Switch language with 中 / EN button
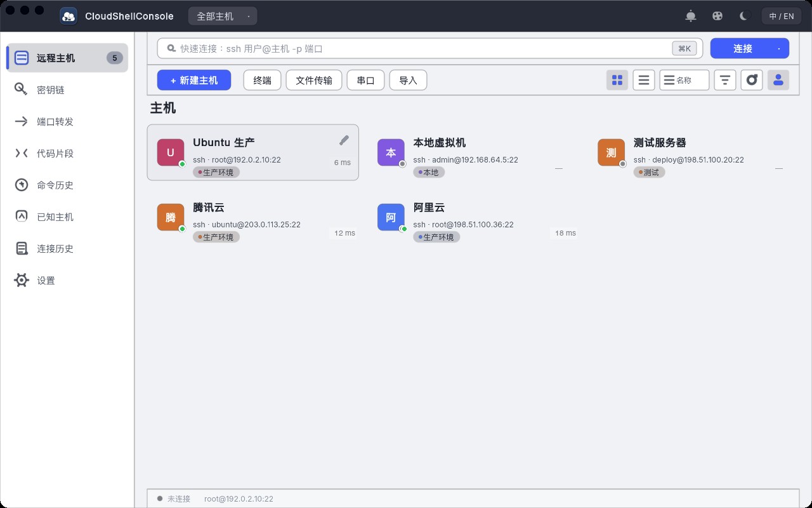812x508 pixels. (x=782, y=16)
